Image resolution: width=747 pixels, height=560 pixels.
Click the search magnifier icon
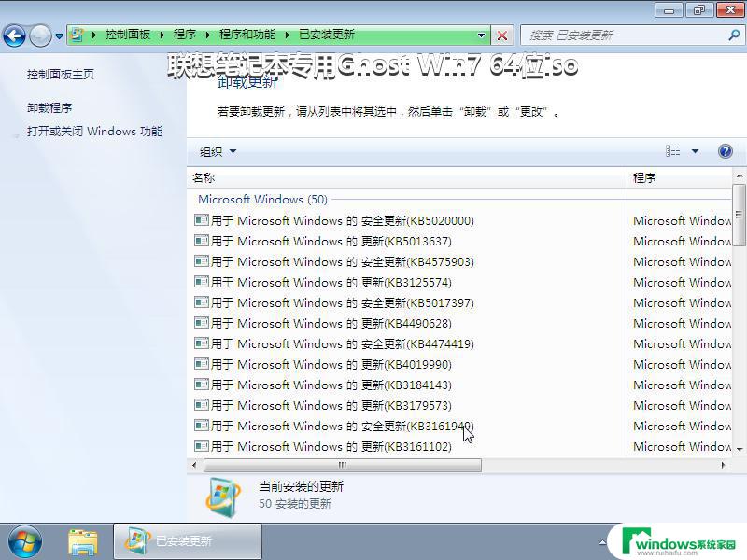(733, 35)
